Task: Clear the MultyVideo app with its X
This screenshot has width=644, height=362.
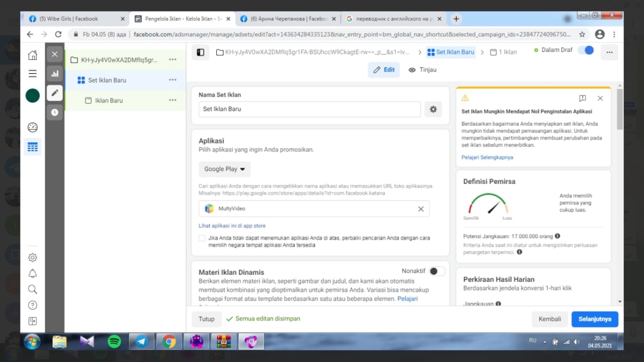Action: 421,209
